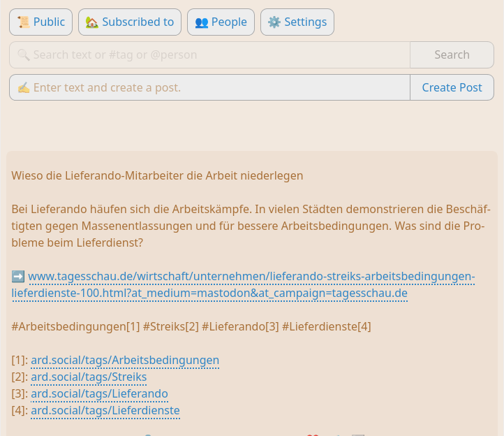Open the People page

221,22
